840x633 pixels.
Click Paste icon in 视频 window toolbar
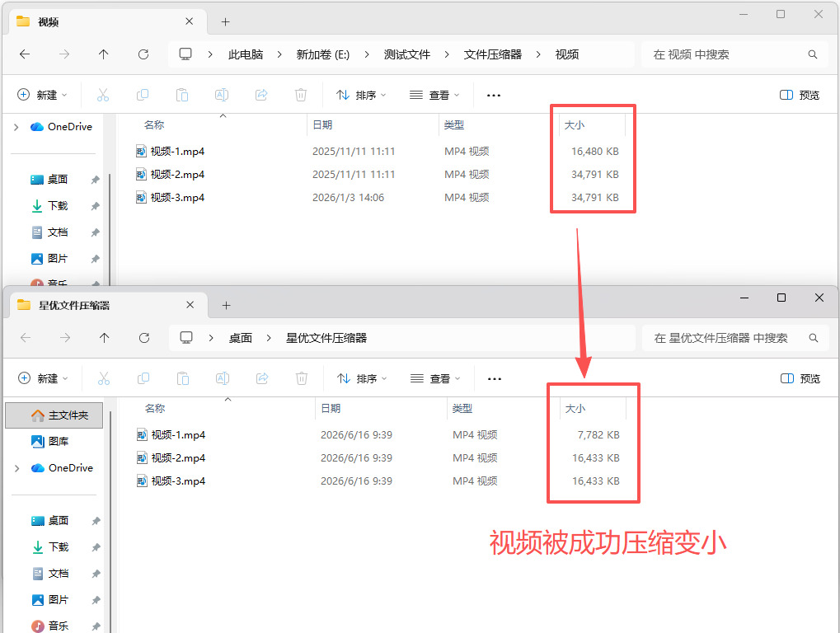(x=182, y=96)
